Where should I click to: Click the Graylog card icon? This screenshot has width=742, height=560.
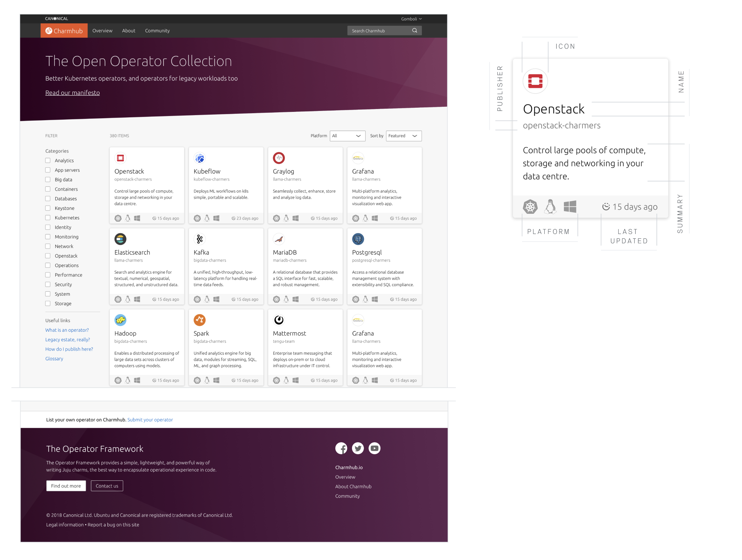click(x=279, y=158)
